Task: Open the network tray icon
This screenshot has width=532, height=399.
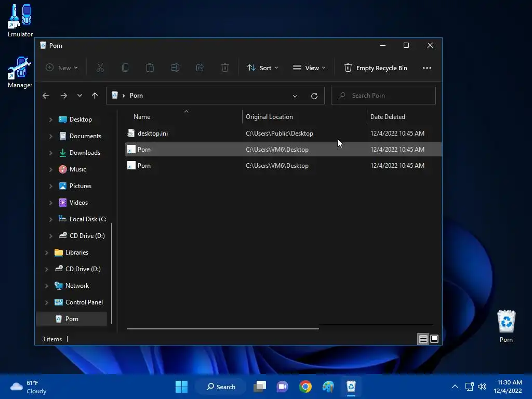Action: (x=469, y=387)
